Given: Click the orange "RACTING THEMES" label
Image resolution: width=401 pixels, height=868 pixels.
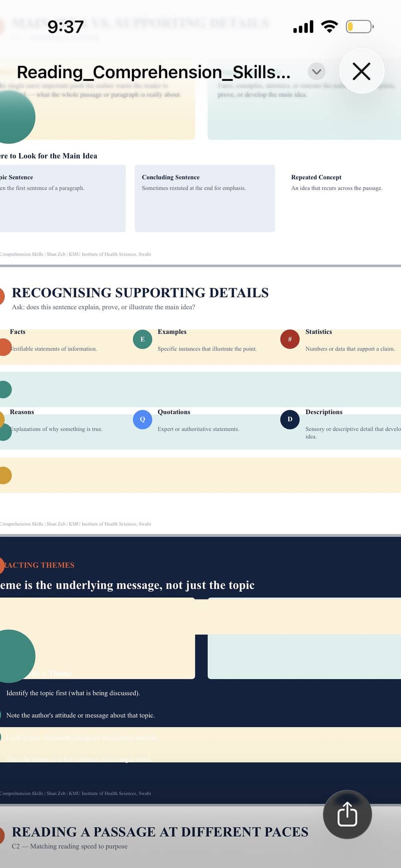Looking at the screenshot, I should click(38, 565).
